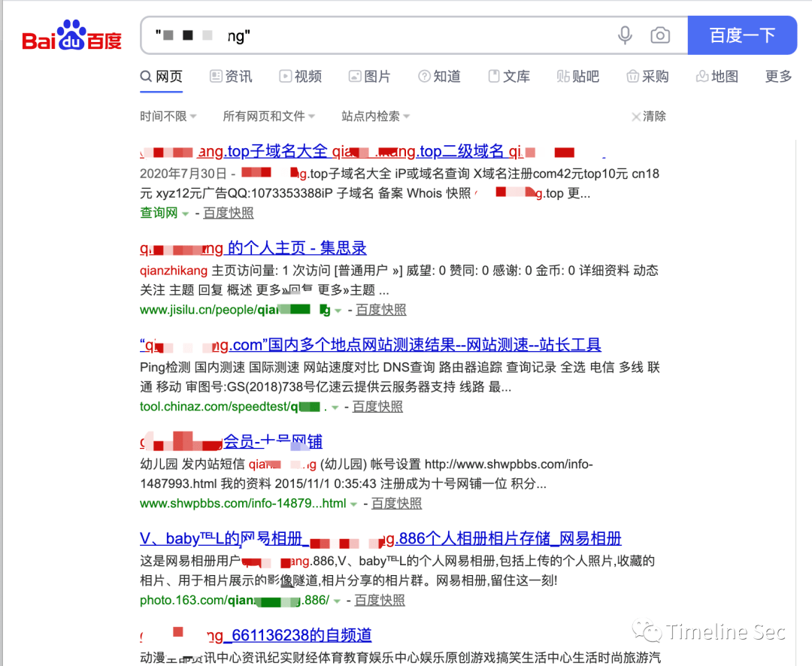Switch to the 资讯 news tab
Image resolution: width=812 pixels, height=666 pixels.
point(231,76)
